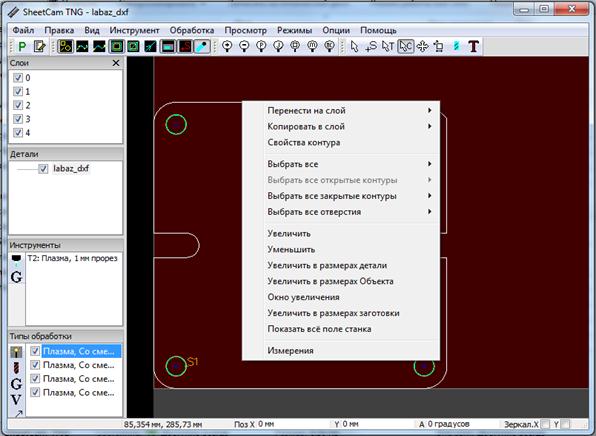Click the bold T text tool icon
This screenshot has height=436, width=596.
(x=473, y=46)
